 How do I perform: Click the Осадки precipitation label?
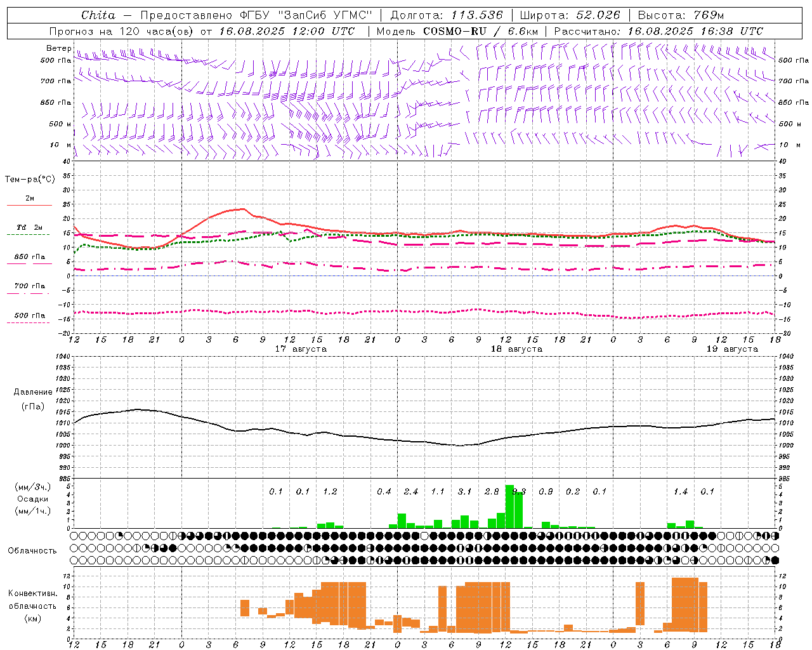tap(33, 499)
